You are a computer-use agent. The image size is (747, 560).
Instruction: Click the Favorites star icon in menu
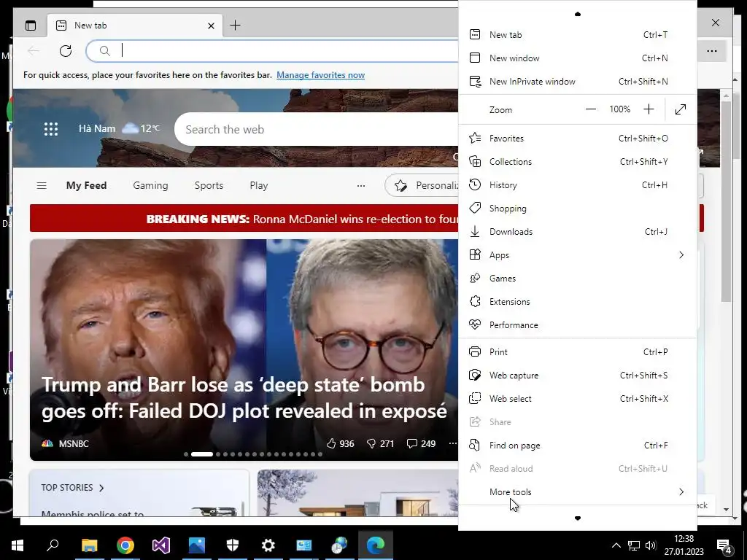[x=475, y=138]
